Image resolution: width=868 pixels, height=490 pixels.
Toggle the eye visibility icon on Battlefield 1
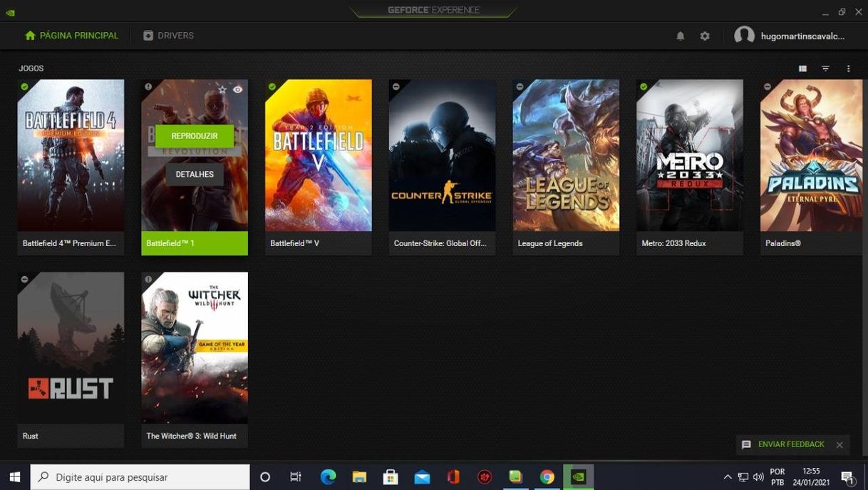point(238,89)
